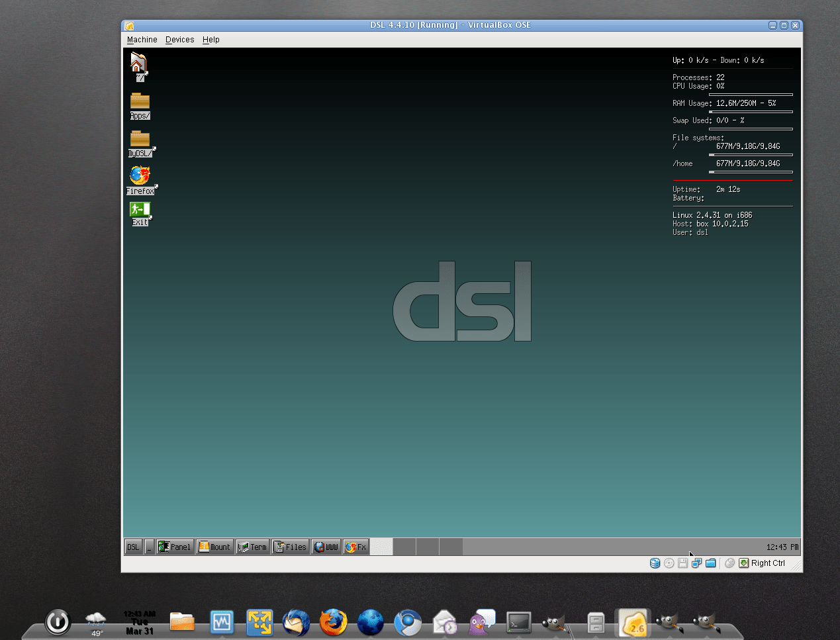
Task: Click the hard disk activity status icon
Action: [x=655, y=563]
